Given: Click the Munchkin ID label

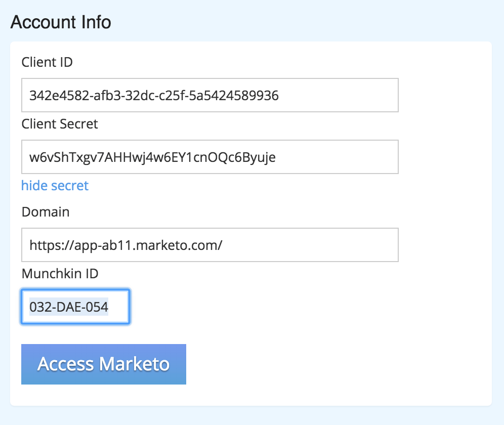Looking at the screenshot, I should [60, 274].
